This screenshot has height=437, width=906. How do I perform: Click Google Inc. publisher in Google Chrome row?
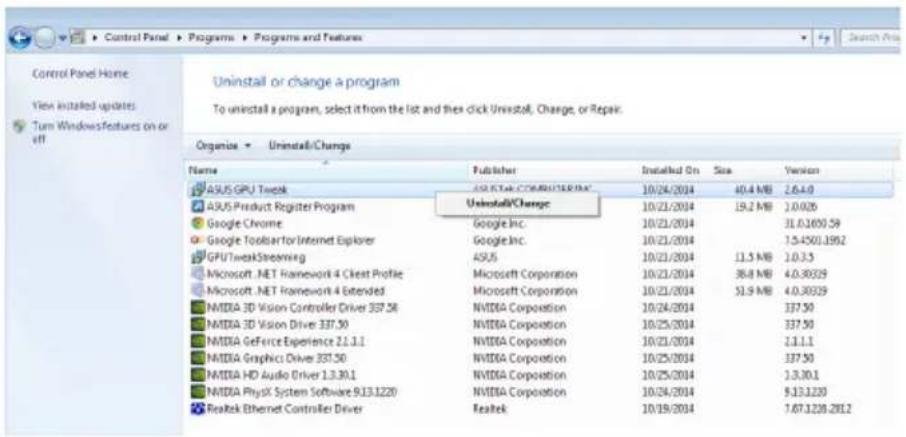click(499, 223)
